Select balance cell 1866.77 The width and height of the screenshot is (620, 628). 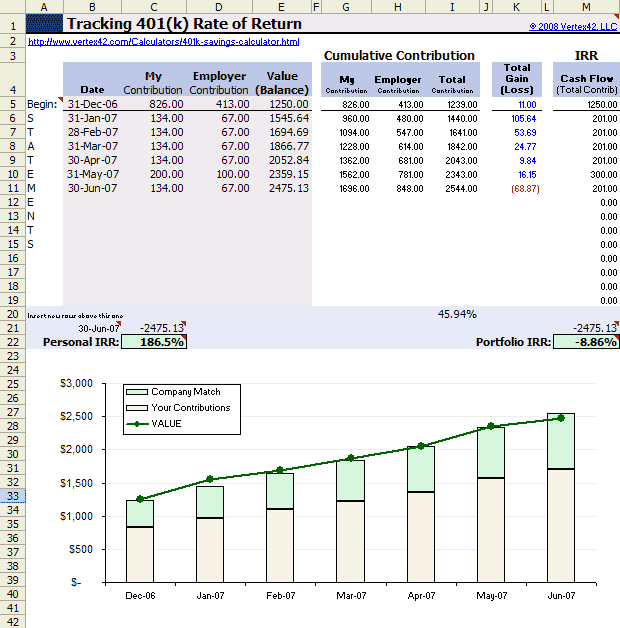click(282, 146)
